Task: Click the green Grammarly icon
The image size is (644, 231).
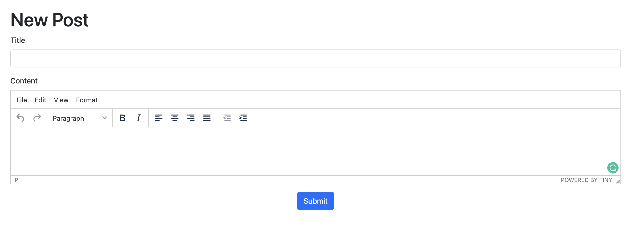Action: pyautogui.click(x=612, y=168)
